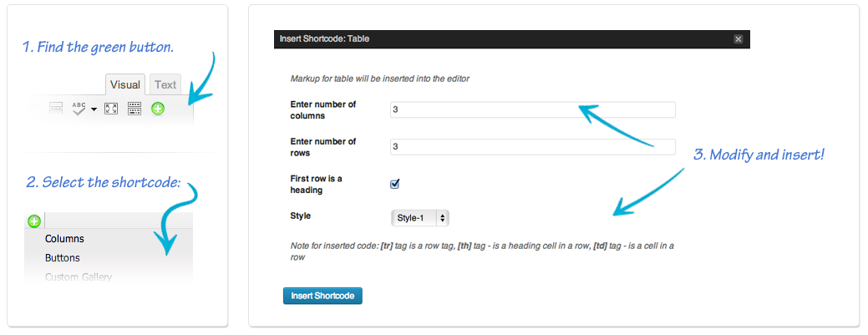Close the Insert Shortcode: Table dialog

click(738, 38)
